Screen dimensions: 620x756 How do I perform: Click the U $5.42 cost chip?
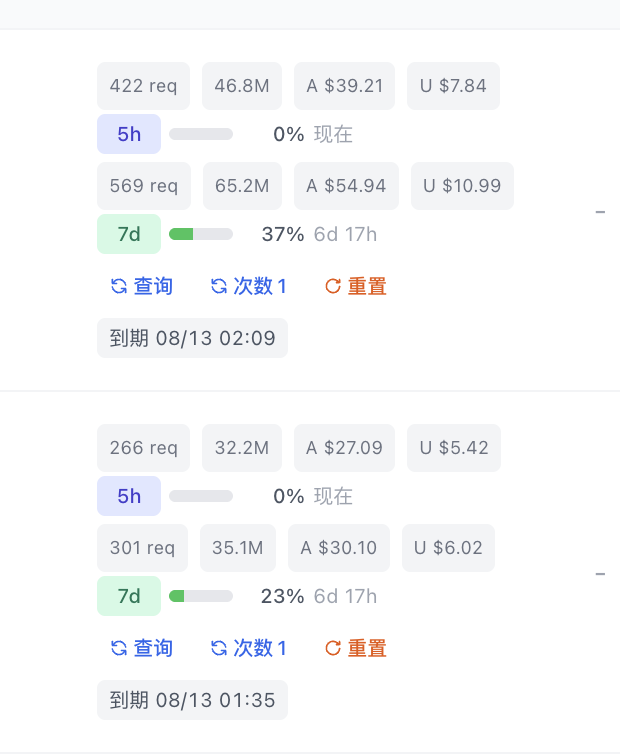454,448
